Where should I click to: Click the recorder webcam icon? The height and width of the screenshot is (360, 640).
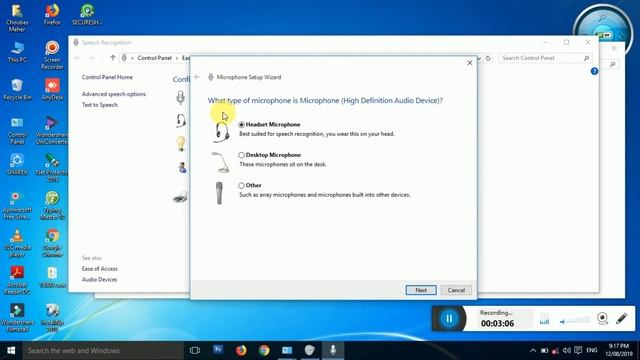coord(602,318)
